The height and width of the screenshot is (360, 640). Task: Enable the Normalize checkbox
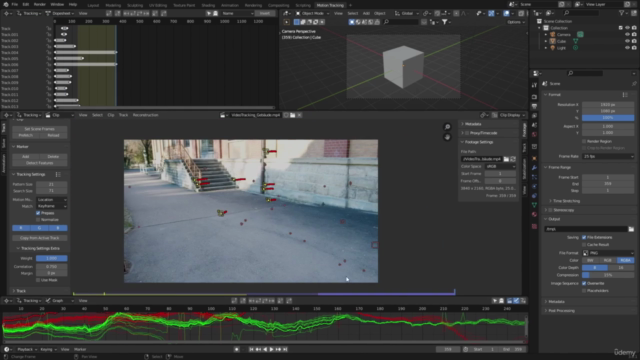[x=38, y=220]
